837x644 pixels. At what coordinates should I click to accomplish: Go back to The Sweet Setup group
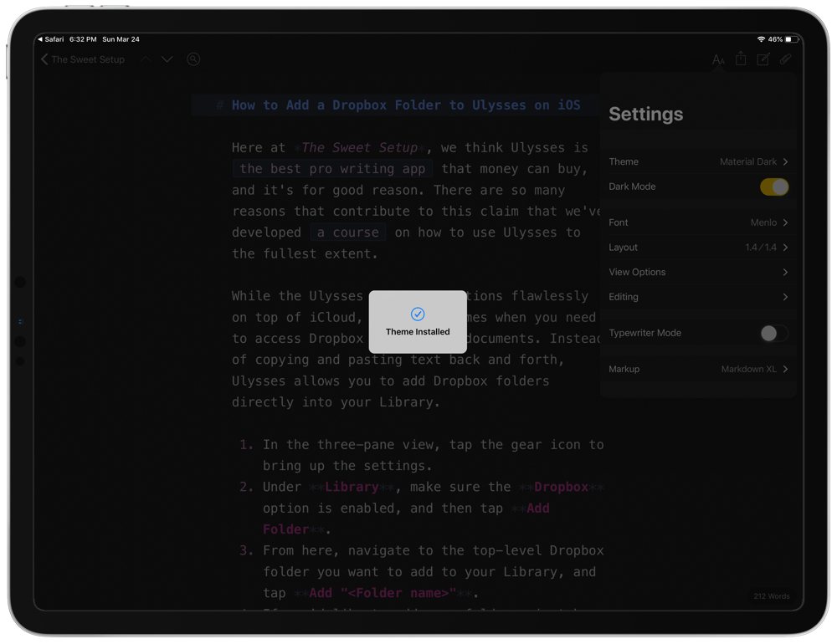tap(83, 59)
